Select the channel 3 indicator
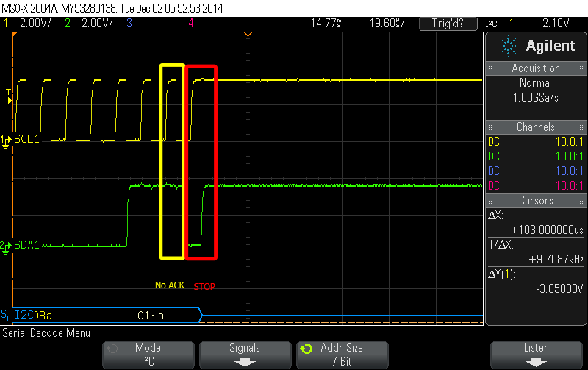The width and height of the screenshot is (588, 370). tap(129, 24)
